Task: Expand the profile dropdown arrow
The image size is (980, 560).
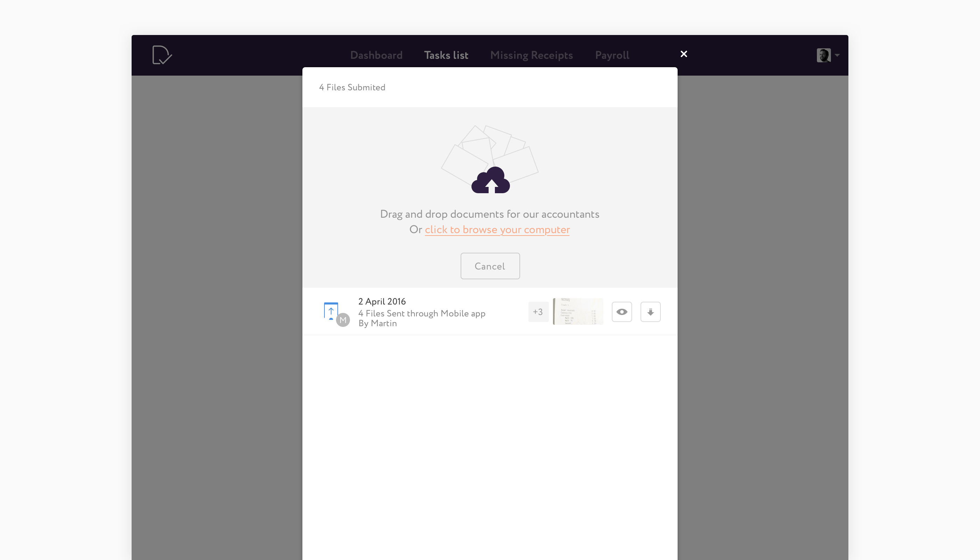Action: pos(837,55)
